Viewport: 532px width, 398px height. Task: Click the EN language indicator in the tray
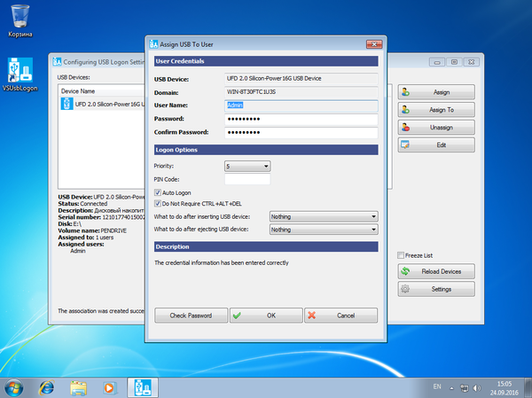coord(436,387)
